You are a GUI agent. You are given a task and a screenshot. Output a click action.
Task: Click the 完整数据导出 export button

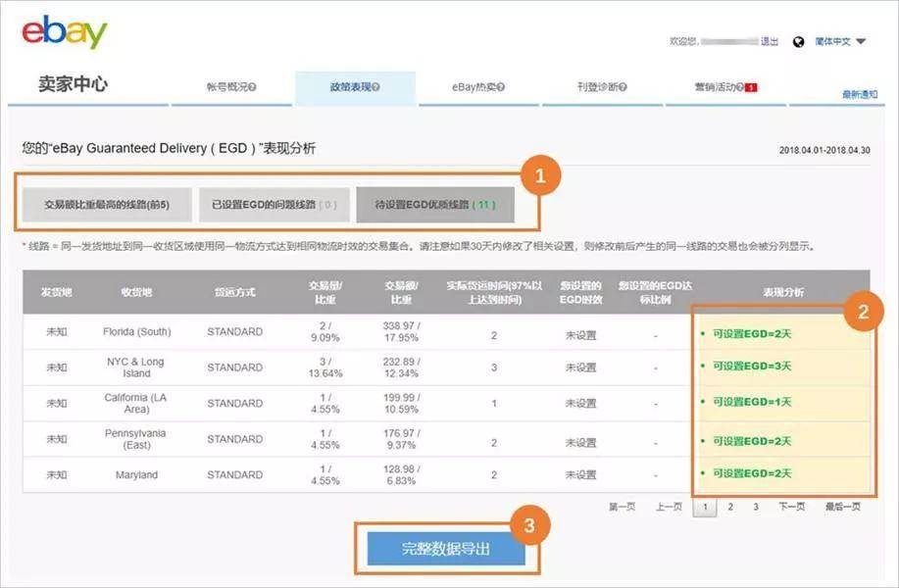click(446, 549)
